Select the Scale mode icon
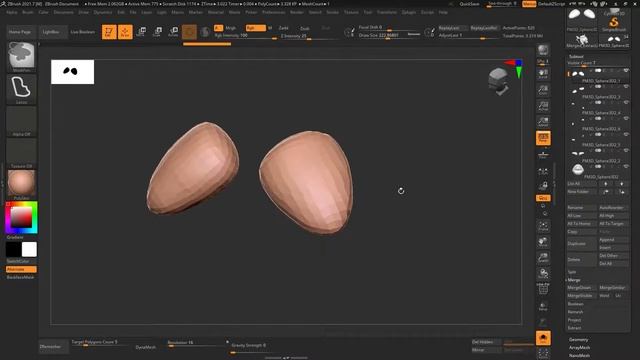Screen dimensions: 640x360 coord(157,32)
